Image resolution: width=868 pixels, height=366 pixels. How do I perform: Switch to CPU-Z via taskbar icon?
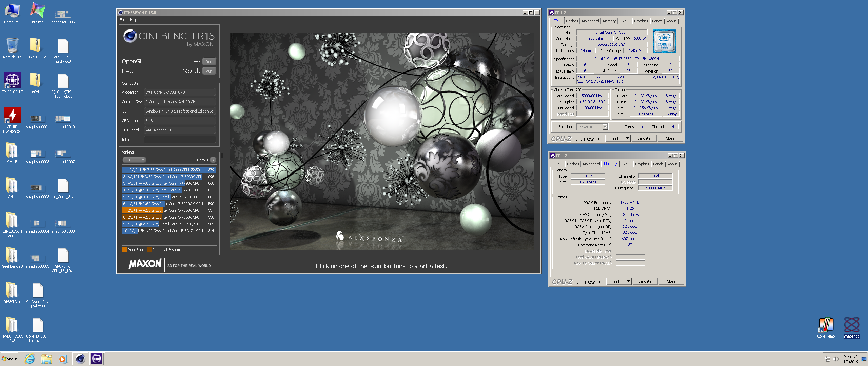point(97,359)
